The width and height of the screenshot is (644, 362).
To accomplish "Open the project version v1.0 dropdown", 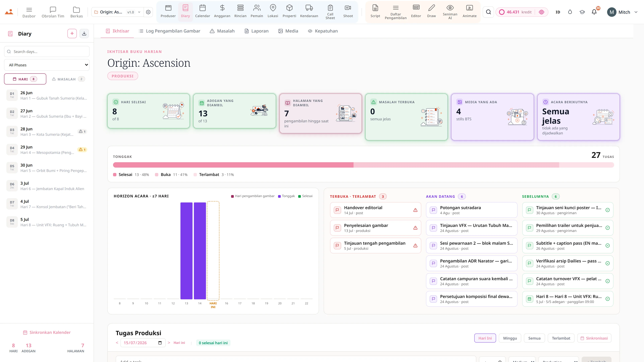I will (x=133, y=12).
